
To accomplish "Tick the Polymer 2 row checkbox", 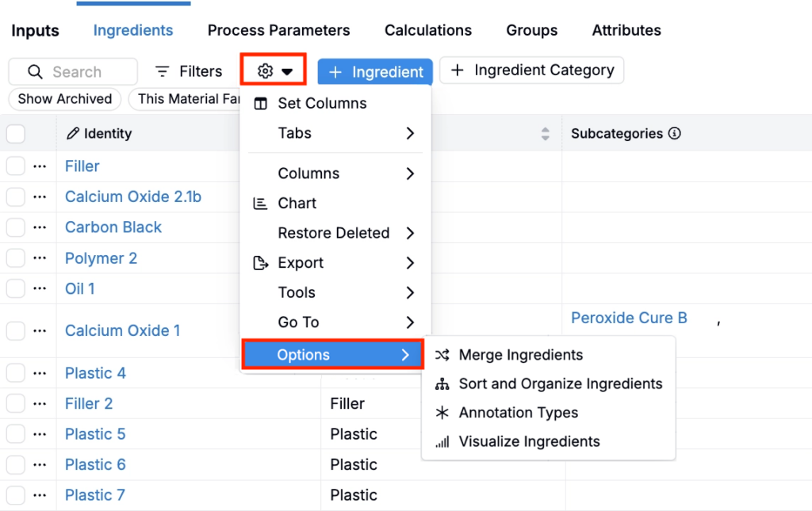I will (16, 258).
